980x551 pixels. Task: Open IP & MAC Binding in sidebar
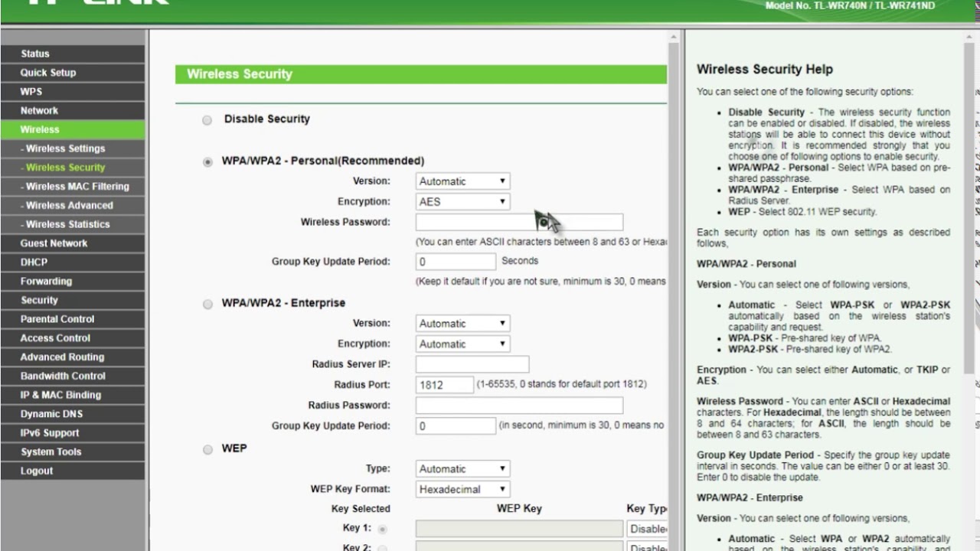pyautogui.click(x=72, y=395)
